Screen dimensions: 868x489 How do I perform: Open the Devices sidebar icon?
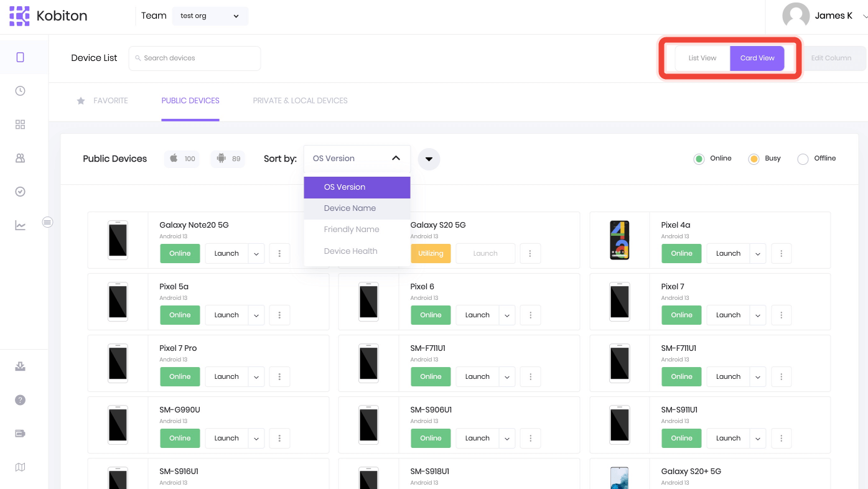20,57
